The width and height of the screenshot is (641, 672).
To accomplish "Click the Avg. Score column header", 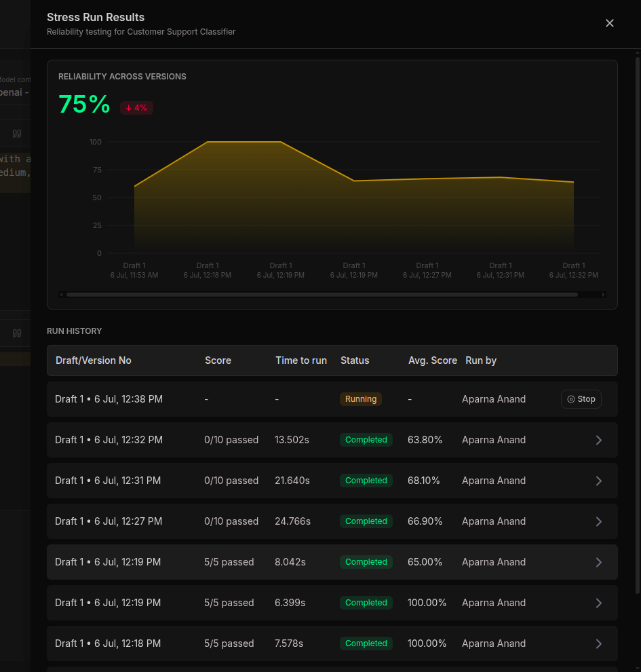I will coord(433,360).
